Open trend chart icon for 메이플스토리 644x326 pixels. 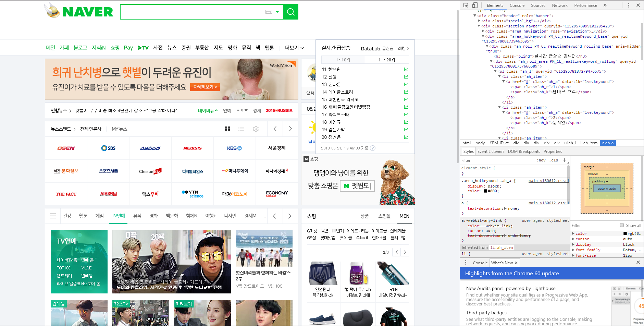(406, 92)
